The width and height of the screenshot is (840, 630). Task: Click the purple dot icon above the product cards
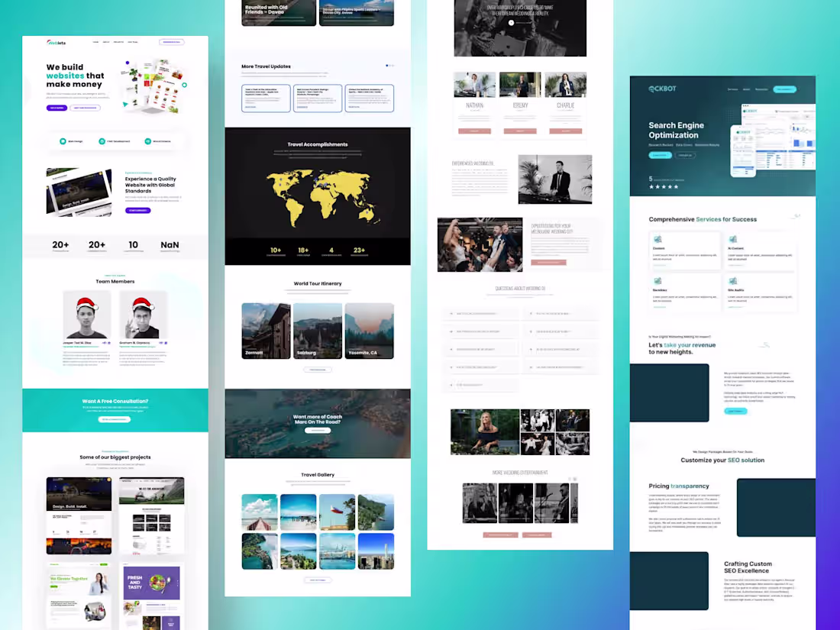pos(128,63)
